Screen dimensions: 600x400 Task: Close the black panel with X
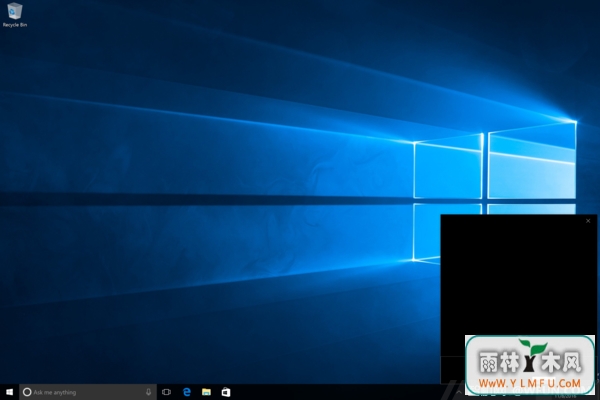[x=588, y=221]
